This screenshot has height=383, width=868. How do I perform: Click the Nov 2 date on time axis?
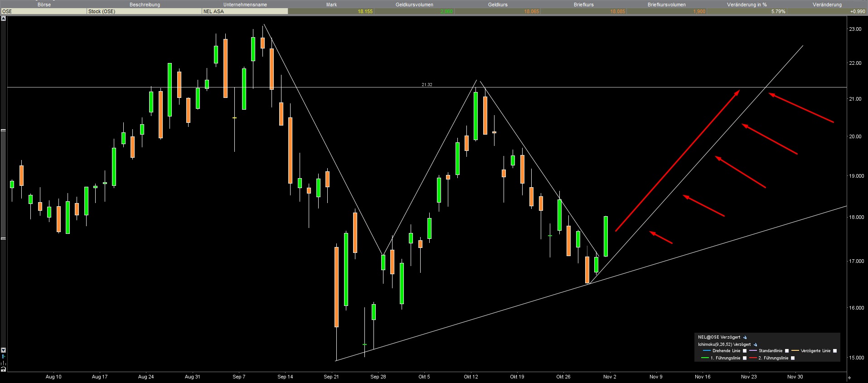(x=610, y=377)
